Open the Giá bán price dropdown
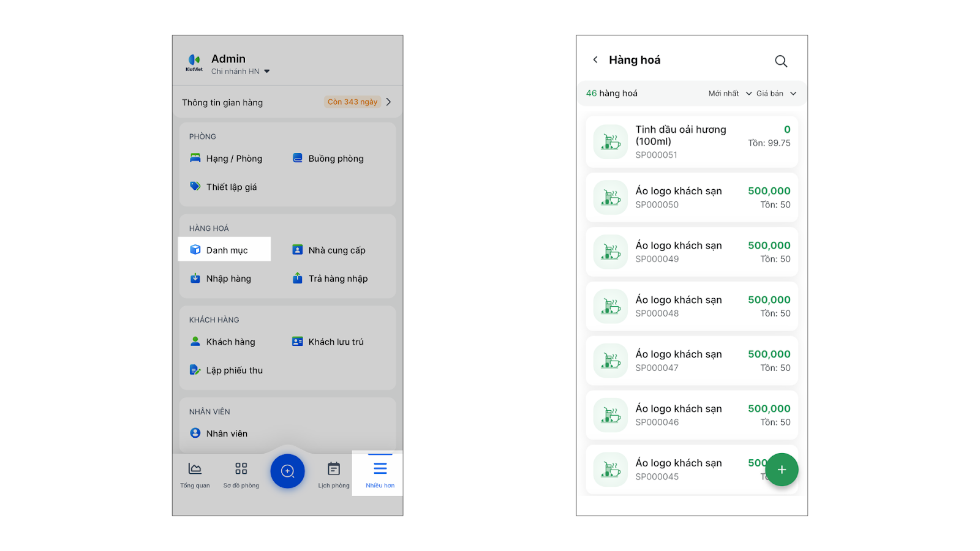Image resolution: width=980 pixels, height=551 pixels. pos(776,94)
